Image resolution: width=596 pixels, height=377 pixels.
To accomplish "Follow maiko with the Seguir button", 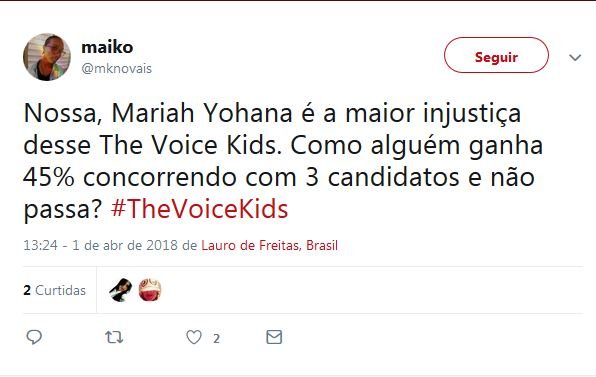I will coord(496,55).
